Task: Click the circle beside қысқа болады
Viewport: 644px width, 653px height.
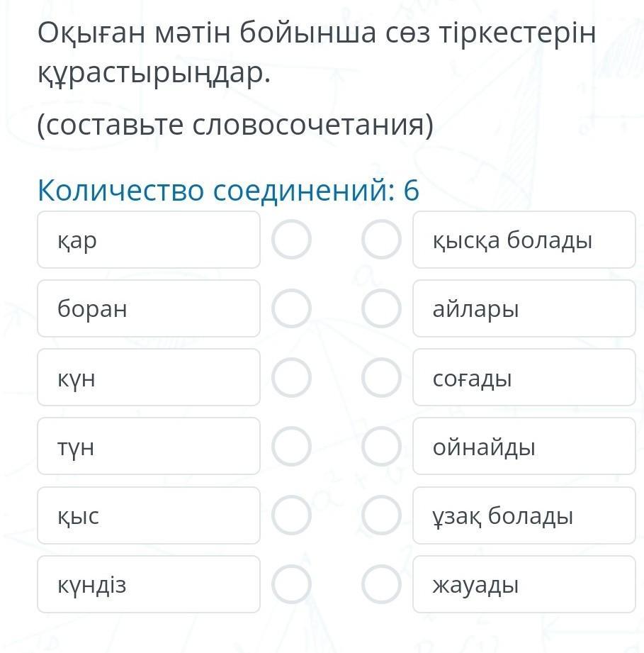Action: pos(382,240)
